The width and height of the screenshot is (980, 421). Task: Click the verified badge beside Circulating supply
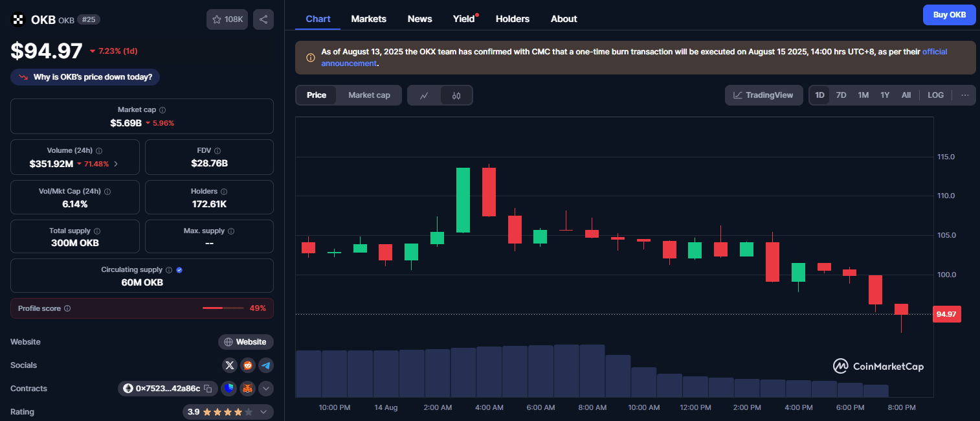click(x=179, y=269)
